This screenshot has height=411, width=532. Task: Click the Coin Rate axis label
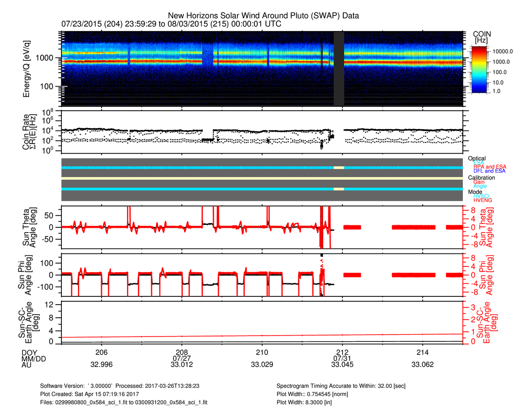(x=30, y=133)
